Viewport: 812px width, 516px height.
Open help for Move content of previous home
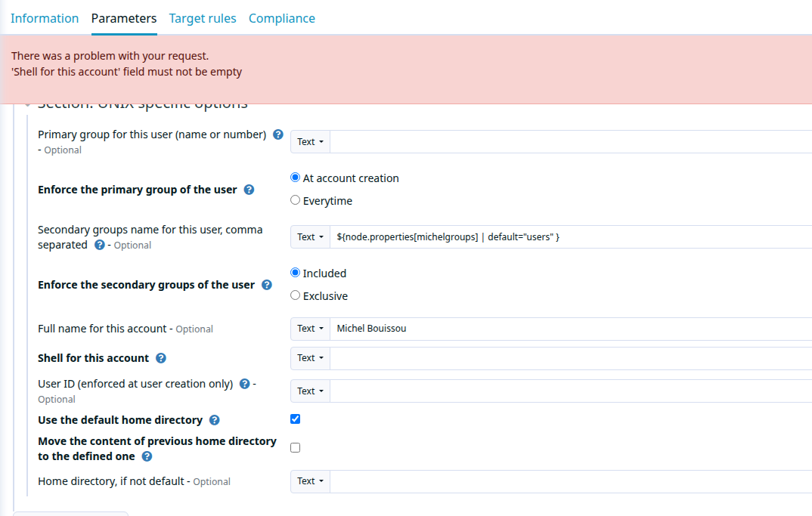point(147,456)
